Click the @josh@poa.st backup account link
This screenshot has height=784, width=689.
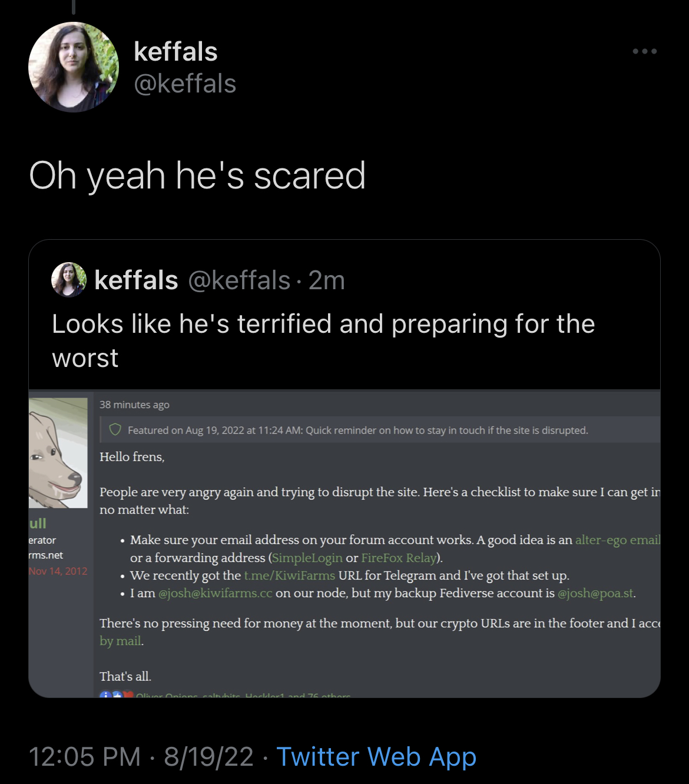point(595,593)
